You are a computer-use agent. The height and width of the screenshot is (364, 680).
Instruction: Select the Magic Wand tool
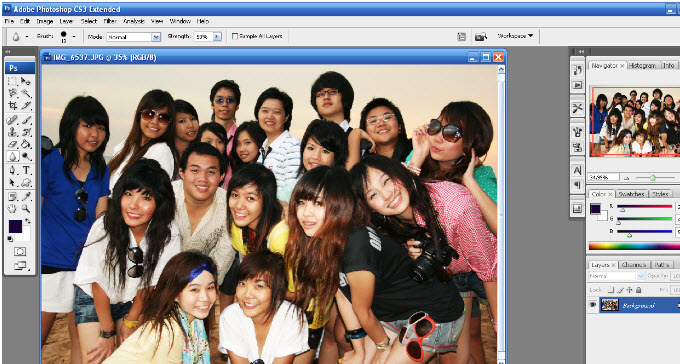[26, 93]
